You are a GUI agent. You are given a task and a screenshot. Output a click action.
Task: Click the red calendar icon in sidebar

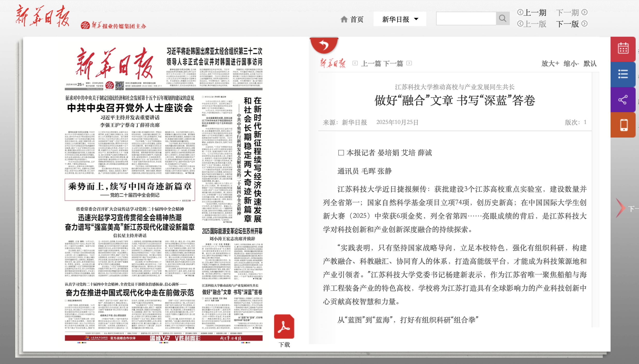point(623,49)
